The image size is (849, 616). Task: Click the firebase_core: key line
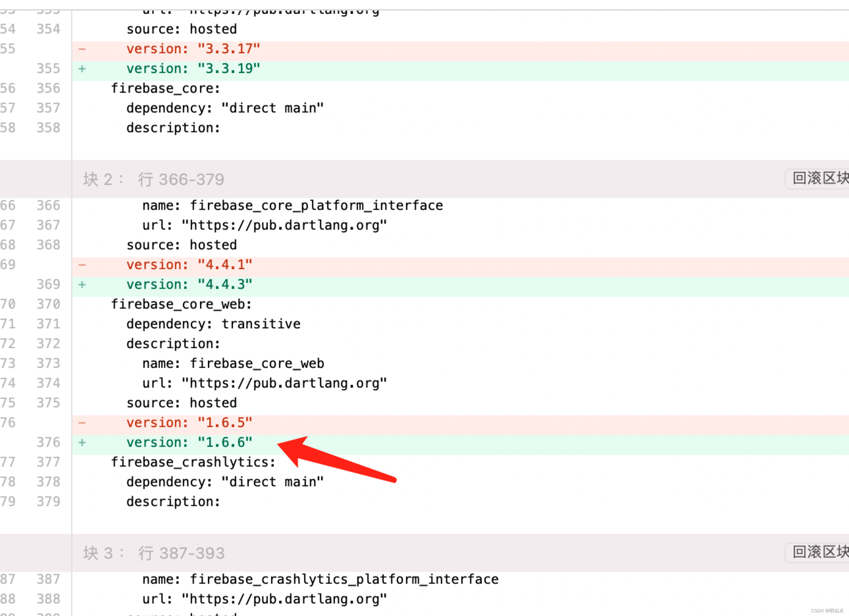click(166, 89)
